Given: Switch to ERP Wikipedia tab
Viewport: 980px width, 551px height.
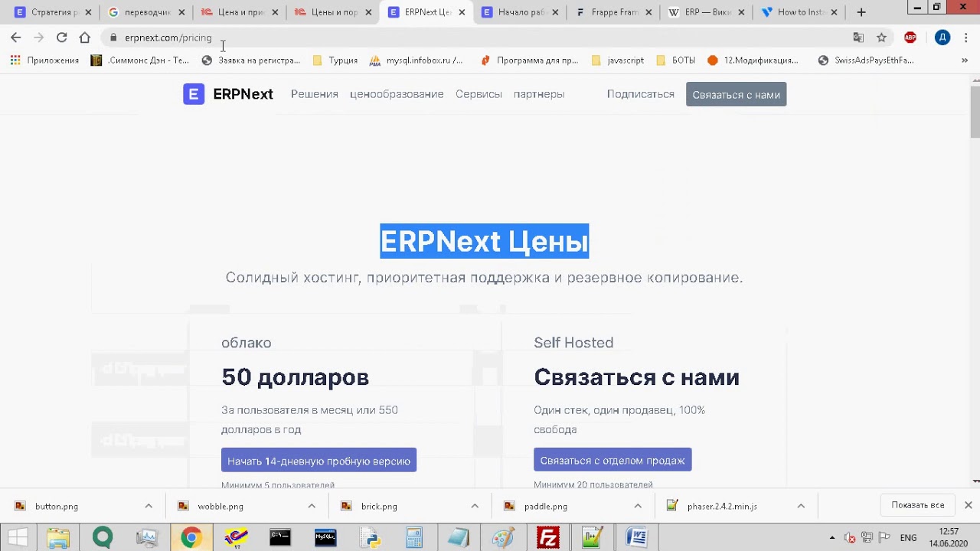Looking at the screenshot, I should 707,12.
